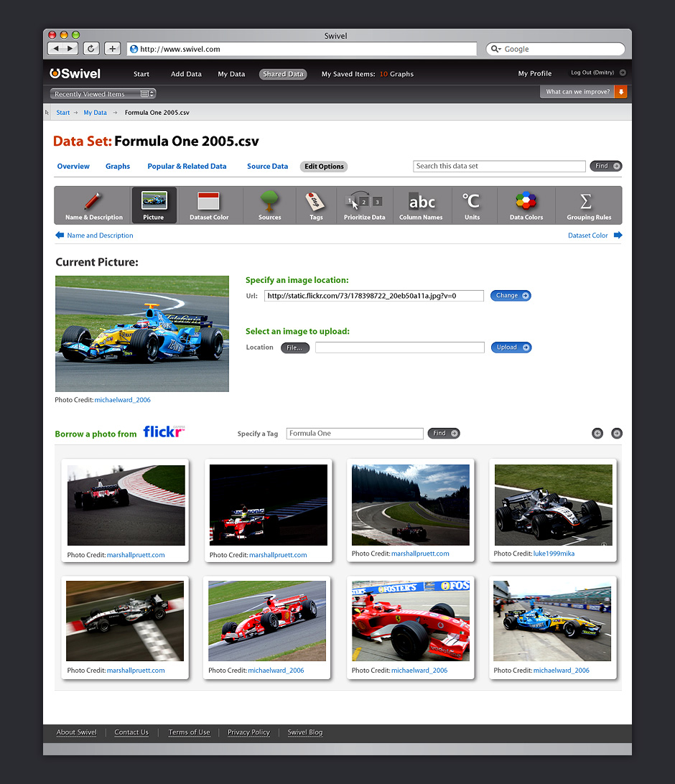Switch to the Source Data tab

267,167
